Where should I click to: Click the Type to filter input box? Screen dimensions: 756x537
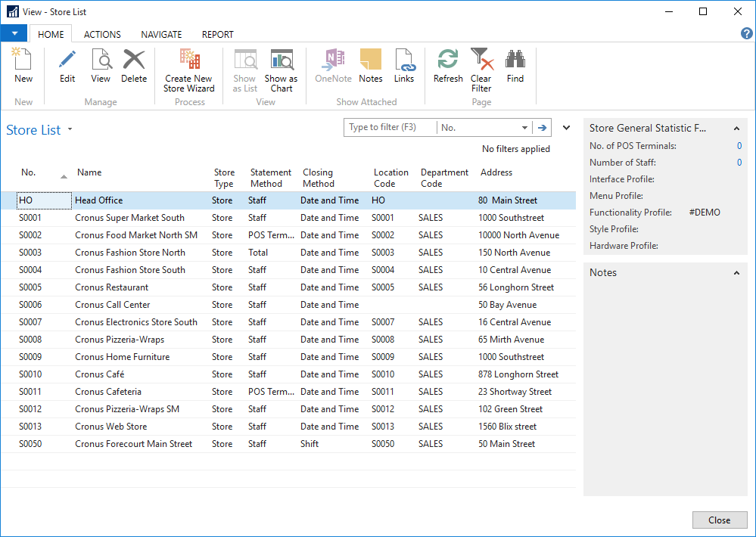click(x=390, y=128)
